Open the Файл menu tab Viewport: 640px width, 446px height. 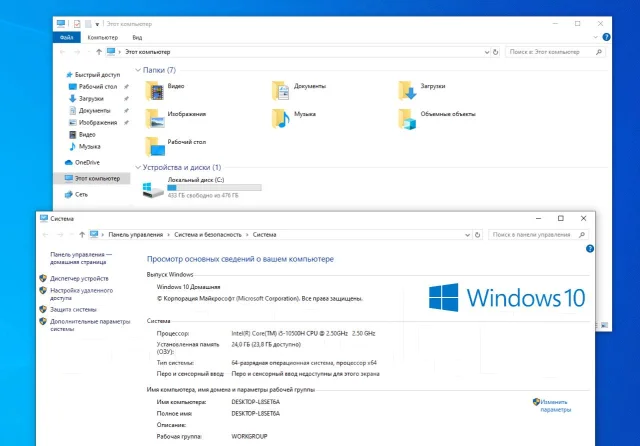pyautogui.click(x=67, y=37)
